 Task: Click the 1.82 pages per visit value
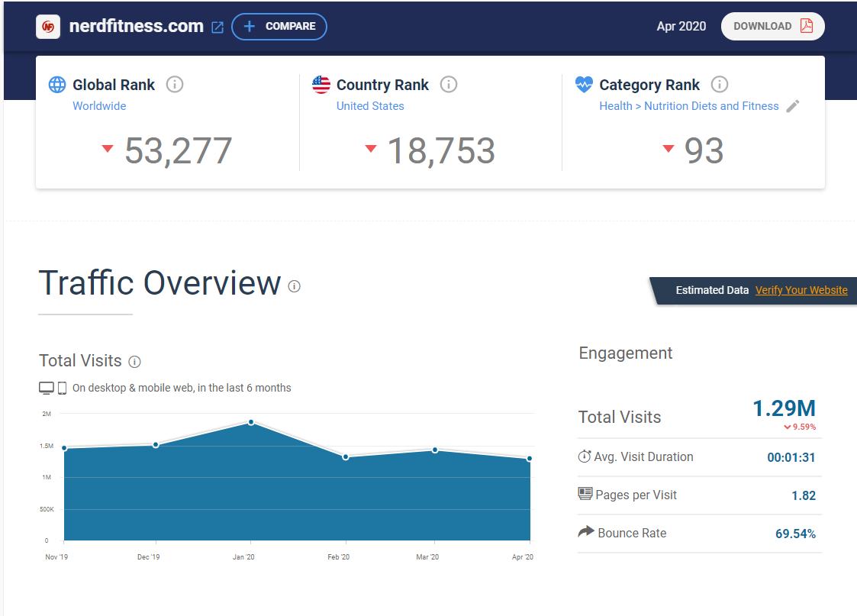tap(804, 495)
